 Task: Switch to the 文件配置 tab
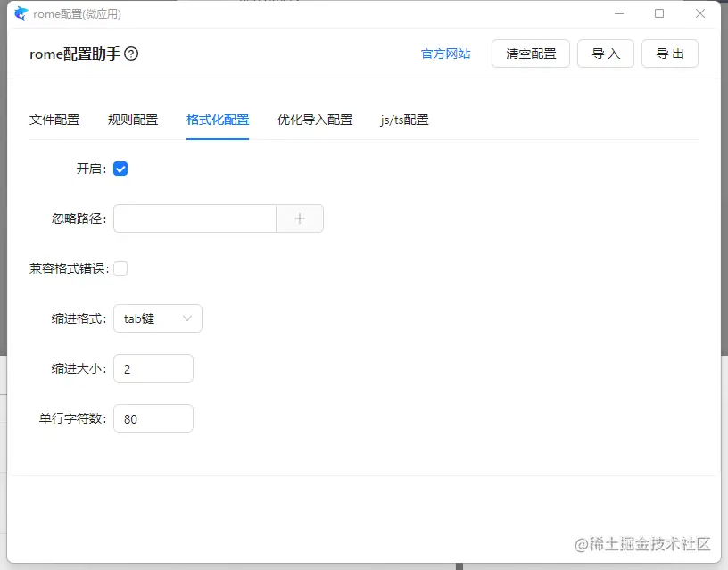point(54,120)
